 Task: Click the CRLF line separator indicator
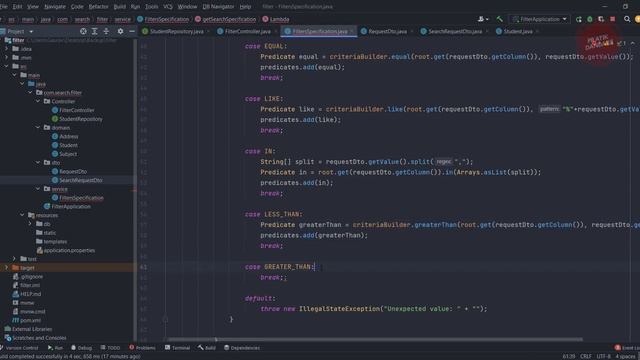coord(586,356)
